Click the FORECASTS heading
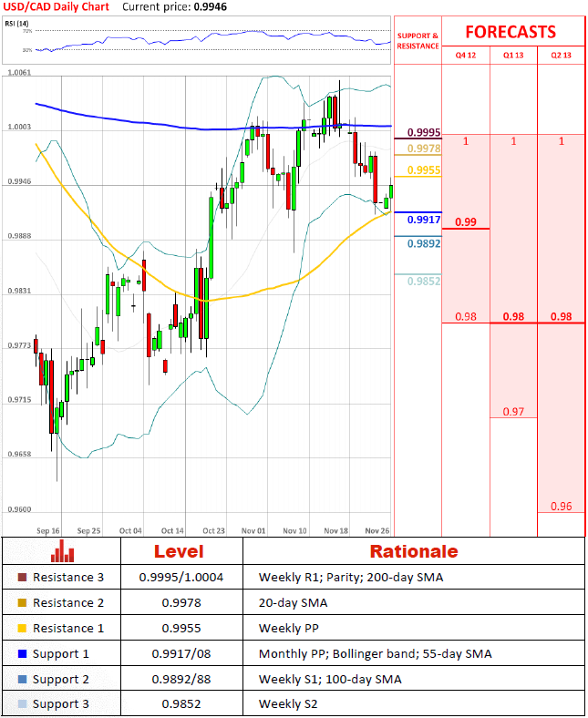588x718 pixels. (511, 32)
